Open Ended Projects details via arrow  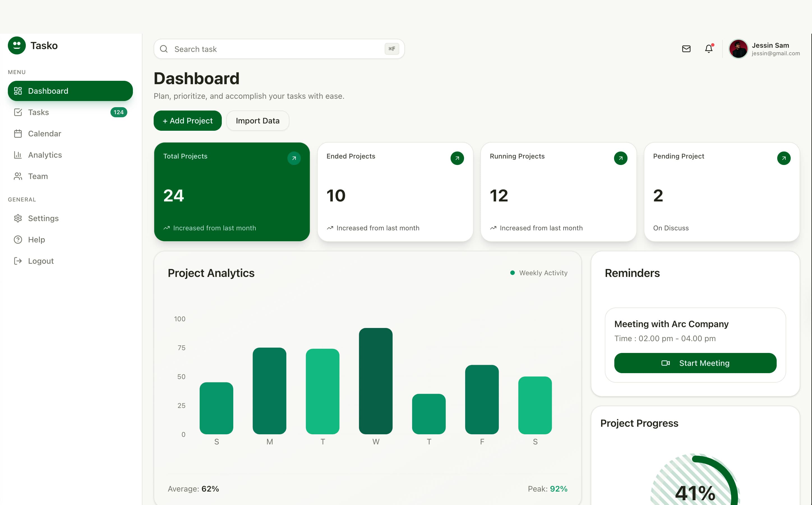coord(457,158)
